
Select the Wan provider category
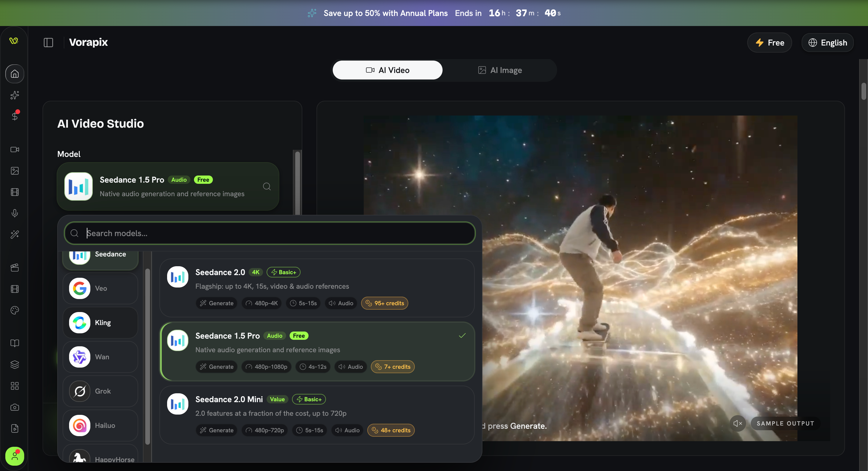[100, 357]
